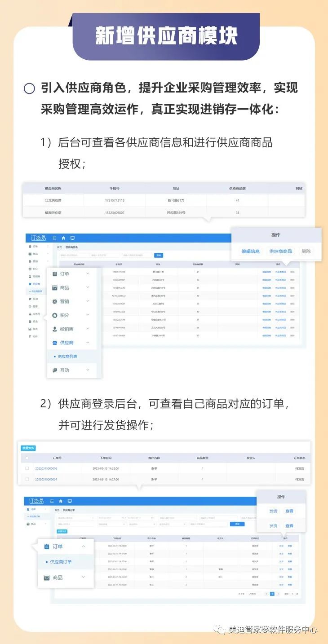Open the 供应商列表 menu item

click(67, 356)
